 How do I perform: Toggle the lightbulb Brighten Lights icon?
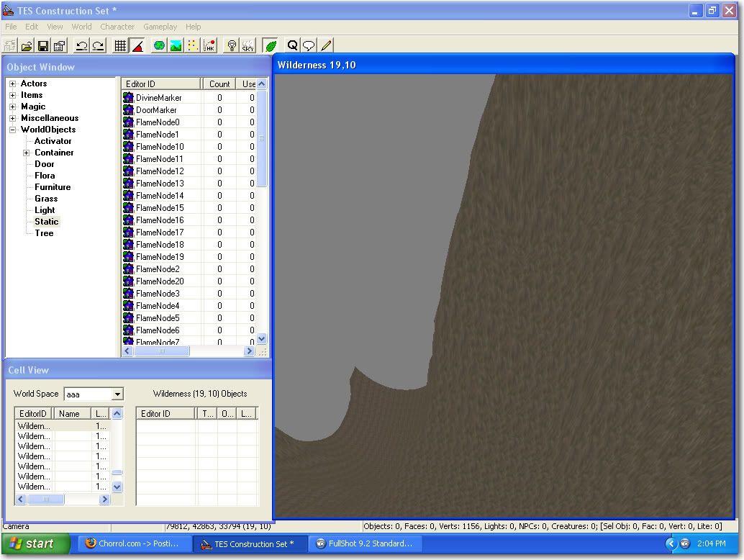[x=232, y=45]
